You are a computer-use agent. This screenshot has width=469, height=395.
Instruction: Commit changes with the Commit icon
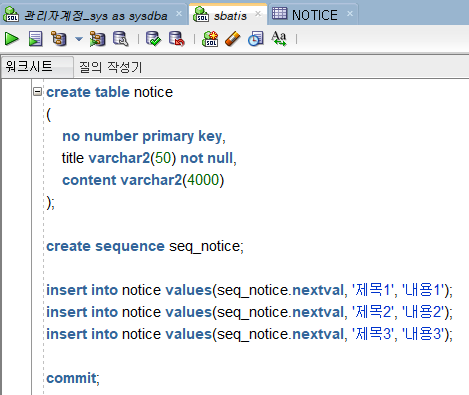click(x=153, y=39)
